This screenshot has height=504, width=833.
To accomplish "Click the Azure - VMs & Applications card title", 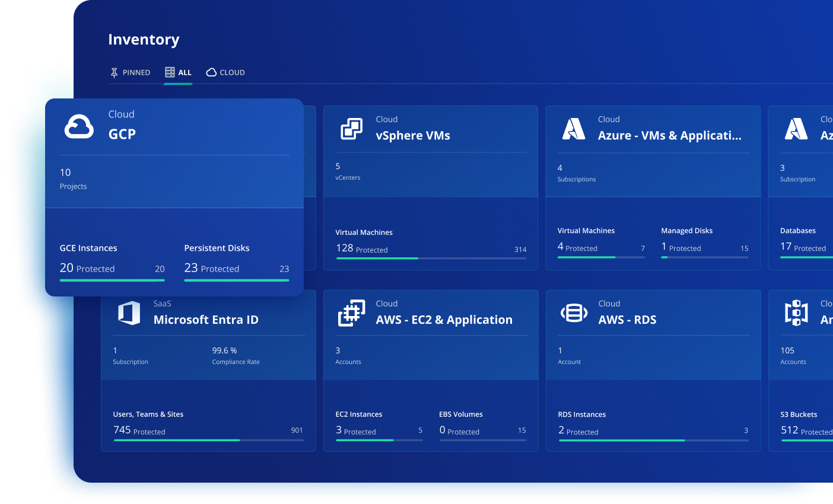I will coord(670,135).
